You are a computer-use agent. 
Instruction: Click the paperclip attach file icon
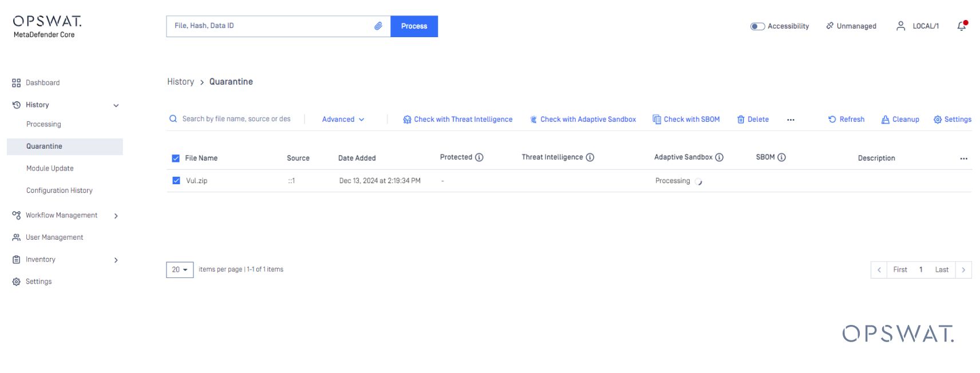coord(378,26)
